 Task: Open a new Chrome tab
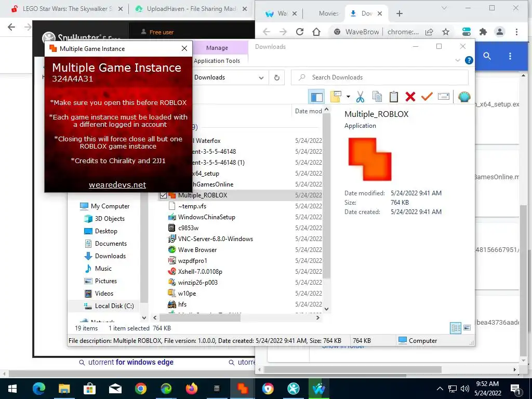click(400, 13)
